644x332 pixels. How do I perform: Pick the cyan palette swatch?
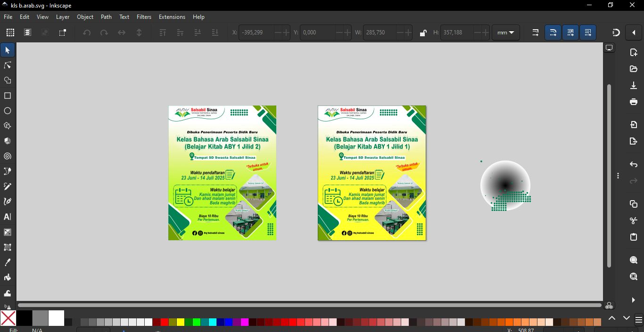click(x=213, y=322)
